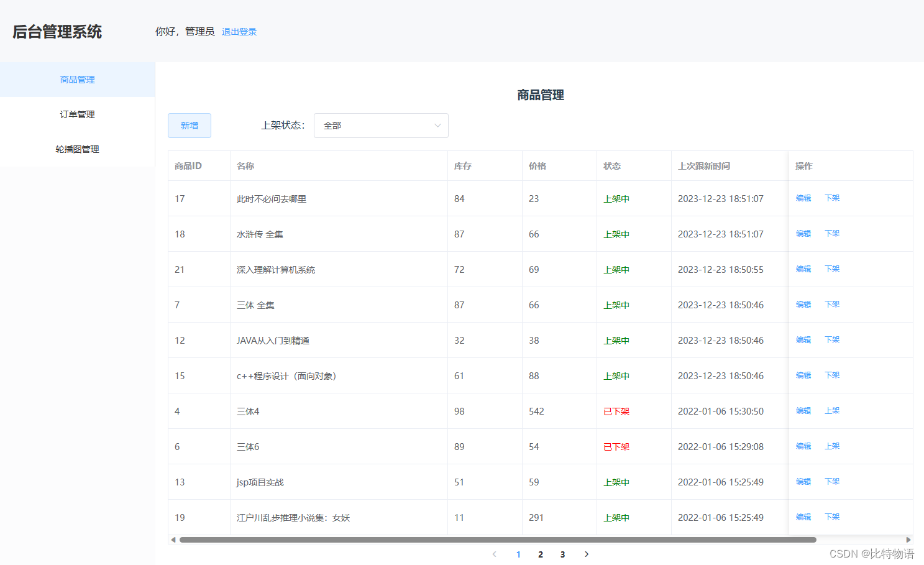This screenshot has width=924, height=565.
Task: Click 下架 for product 三体 全集
Action: click(832, 305)
